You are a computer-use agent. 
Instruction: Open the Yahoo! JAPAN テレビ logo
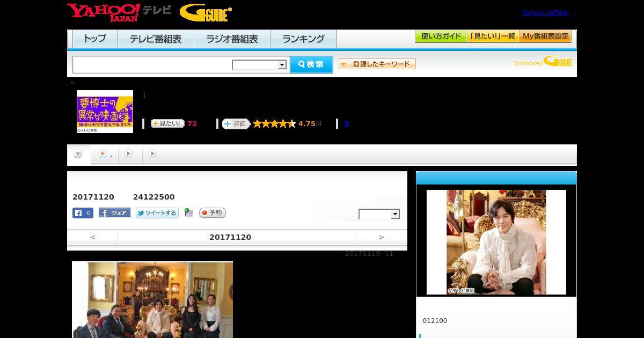[x=119, y=12]
